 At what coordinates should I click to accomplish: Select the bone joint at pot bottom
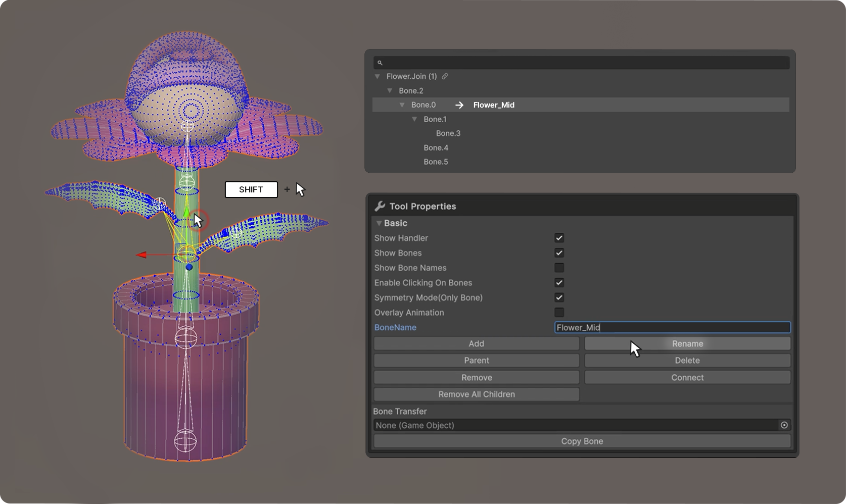coord(185,441)
